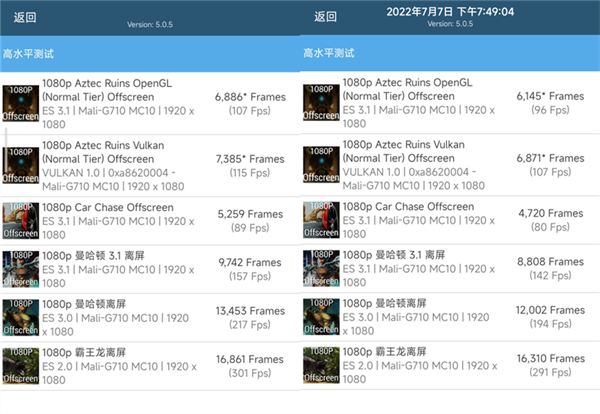The width and height of the screenshot is (600, 414).
Task: Select 霸王龙离屏 thumbnail in the 16,861 Frames row
Action: coord(20,367)
